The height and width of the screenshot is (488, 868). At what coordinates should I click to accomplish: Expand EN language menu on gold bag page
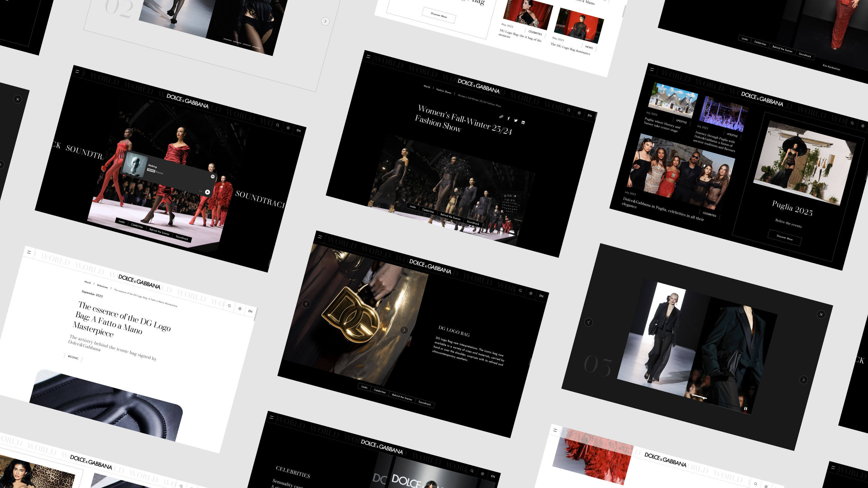(x=541, y=296)
